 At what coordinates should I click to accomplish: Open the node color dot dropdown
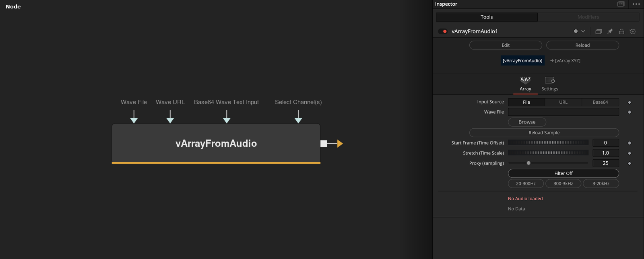click(579, 31)
